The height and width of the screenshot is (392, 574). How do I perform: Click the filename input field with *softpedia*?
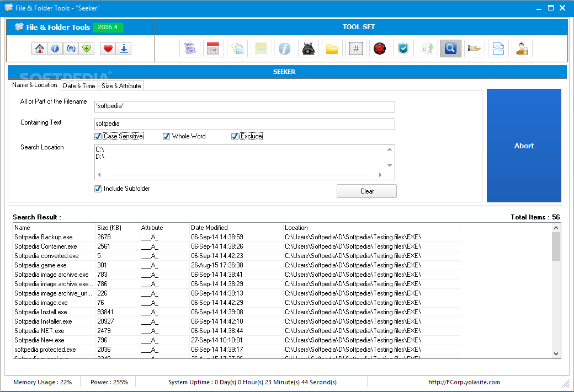tap(245, 106)
